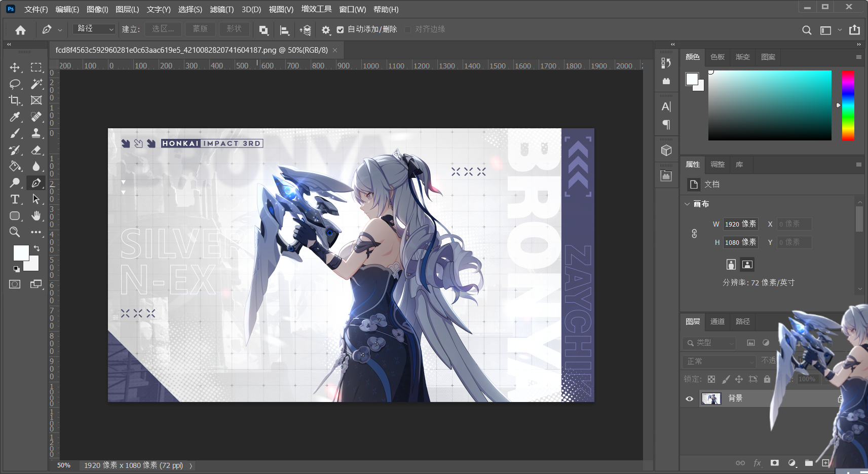Screen dimensions: 868x474
Task: Select the Eraser tool
Action: pyautogui.click(x=36, y=150)
